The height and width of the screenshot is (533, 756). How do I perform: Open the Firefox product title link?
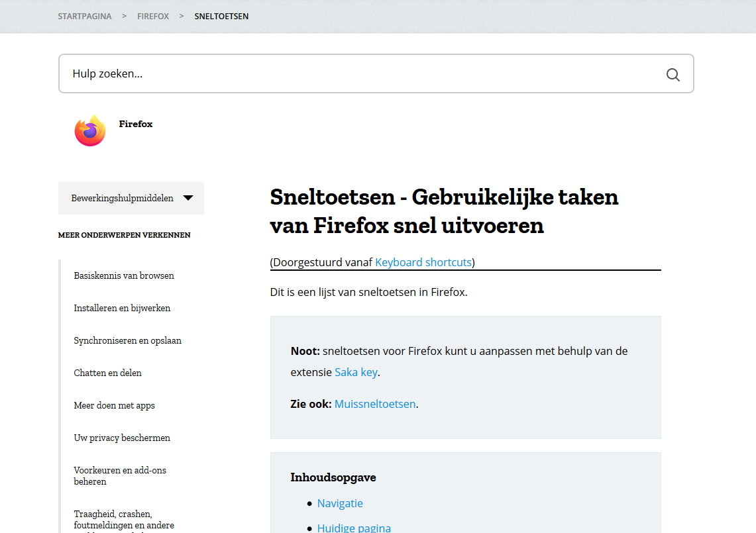(x=135, y=124)
